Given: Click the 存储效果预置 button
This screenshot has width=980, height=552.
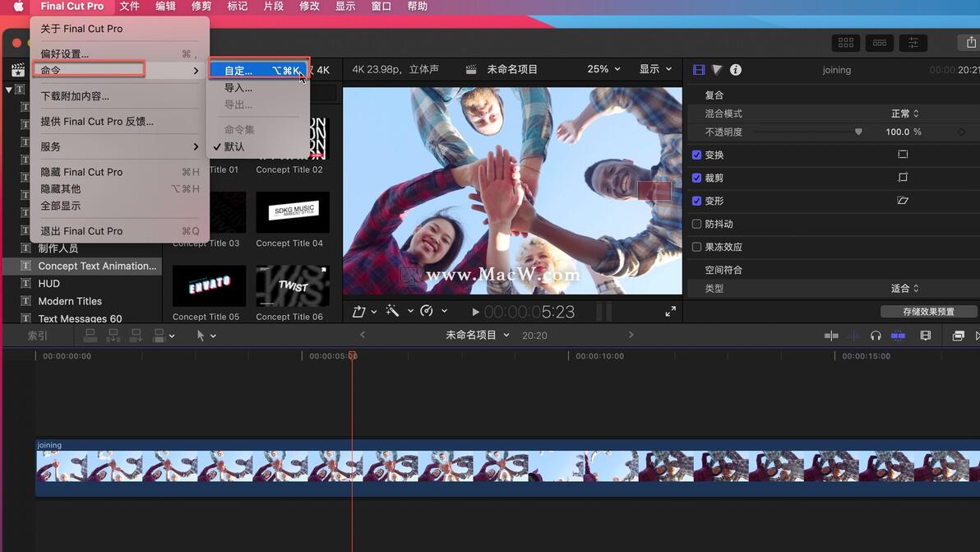Looking at the screenshot, I should click(928, 311).
